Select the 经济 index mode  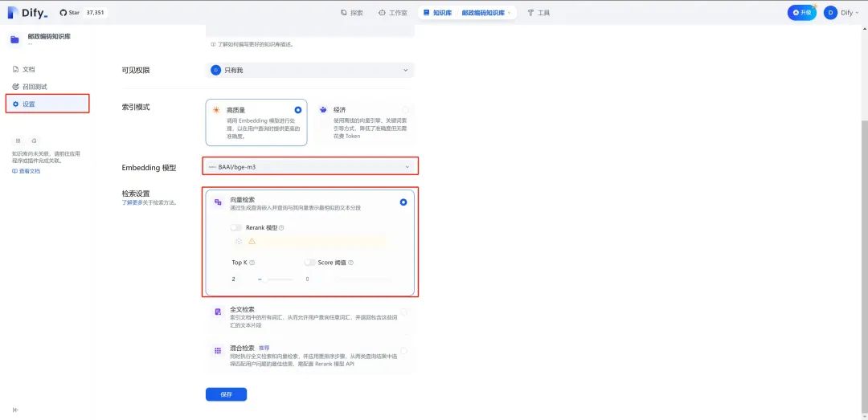click(x=362, y=122)
